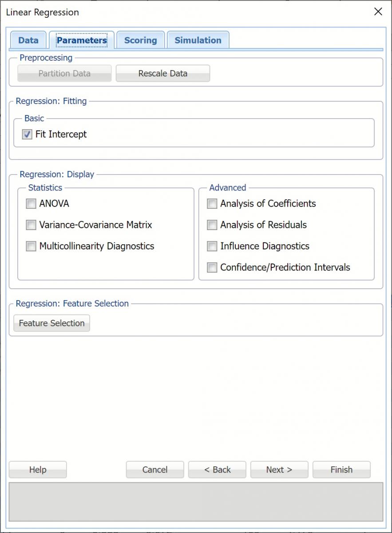This screenshot has width=392, height=533.
Task: Click Finish to run regression
Action: 341,470
